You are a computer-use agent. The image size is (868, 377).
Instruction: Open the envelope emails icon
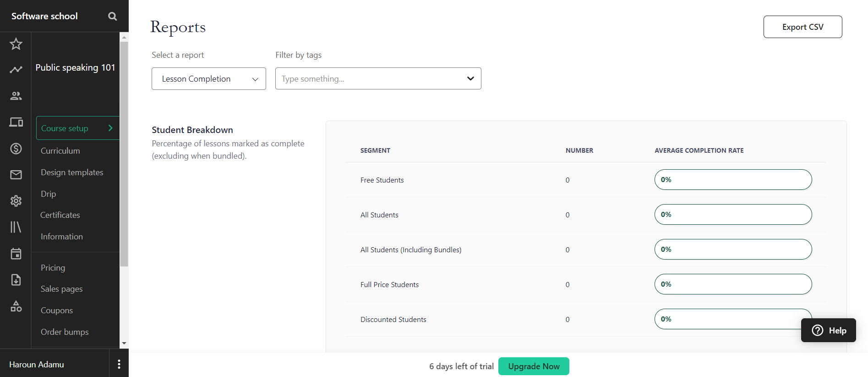(x=16, y=175)
